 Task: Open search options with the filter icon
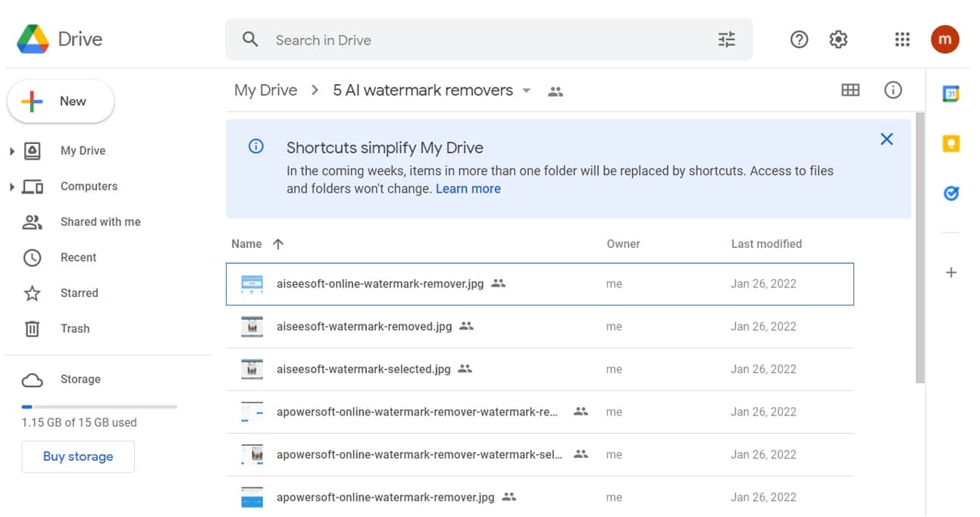(x=726, y=39)
